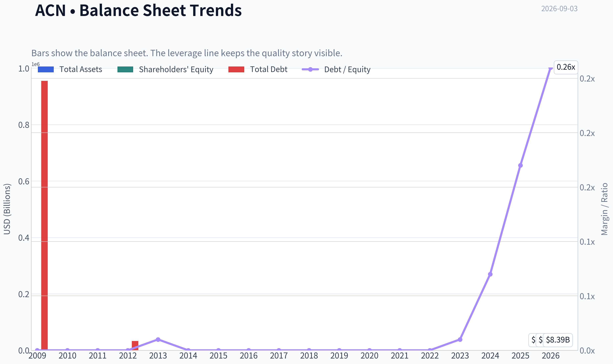Toggle the Debt / Equity legend entry
The width and height of the screenshot is (613, 364).
336,69
